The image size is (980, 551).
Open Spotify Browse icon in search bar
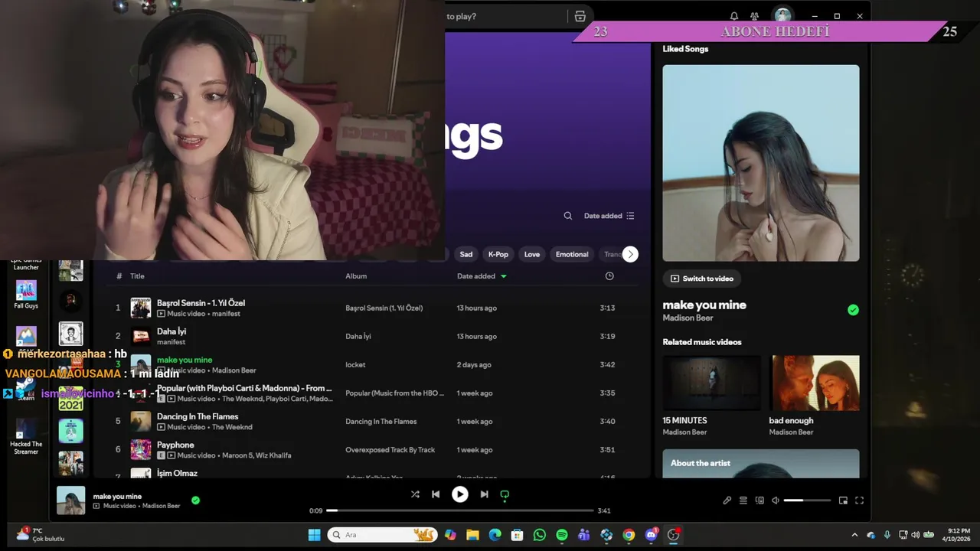pyautogui.click(x=580, y=16)
